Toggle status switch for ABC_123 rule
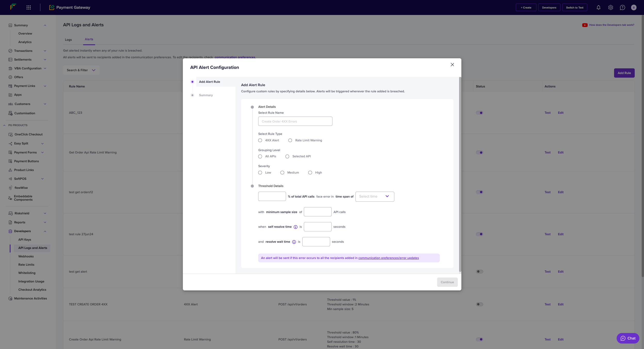The width and height of the screenshot is (644, 349). coord(479,113)
